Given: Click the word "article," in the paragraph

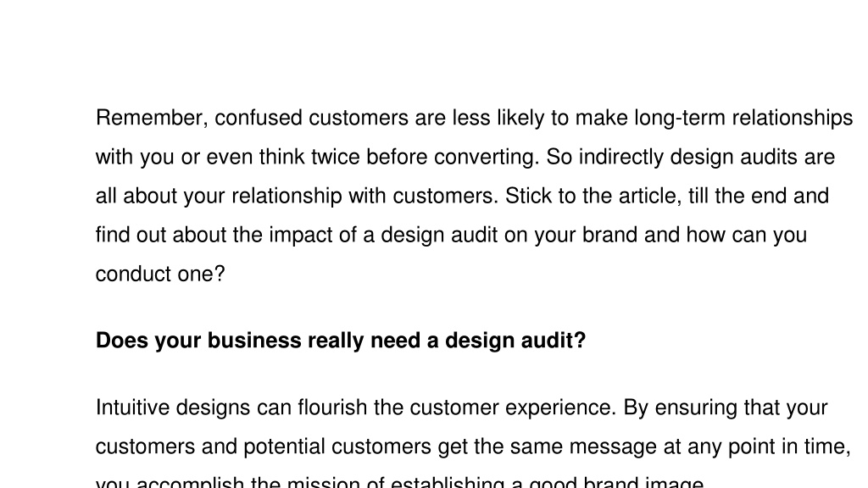Looking at the screenshot, I should coord(650,197).
